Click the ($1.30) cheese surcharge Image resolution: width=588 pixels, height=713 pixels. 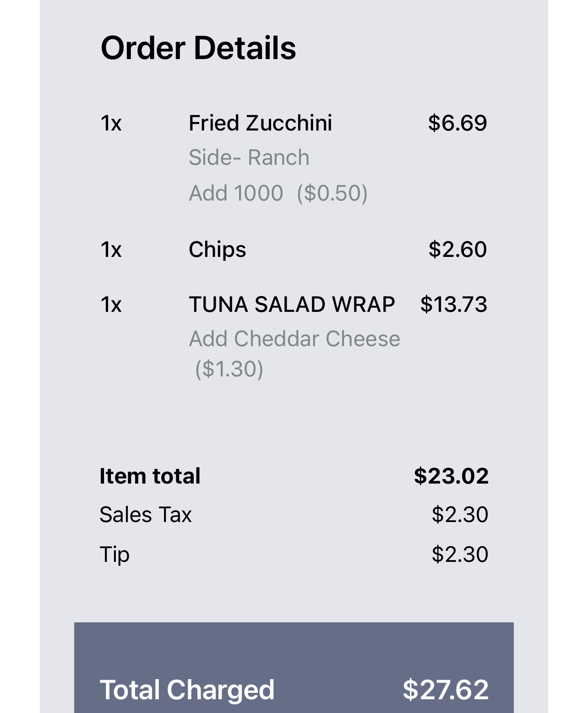229,369
